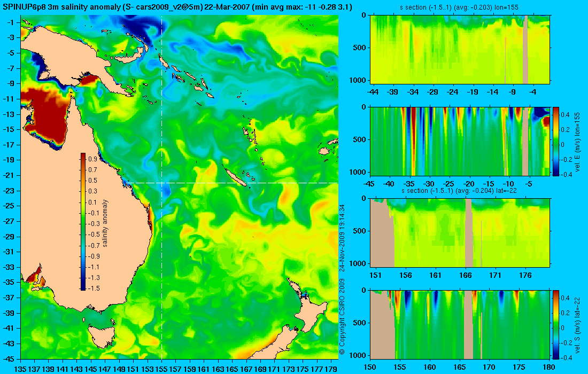Click '-45' on the vel. E section axis
The height and width of the screenshot is (374, 588).
[369, 184]
